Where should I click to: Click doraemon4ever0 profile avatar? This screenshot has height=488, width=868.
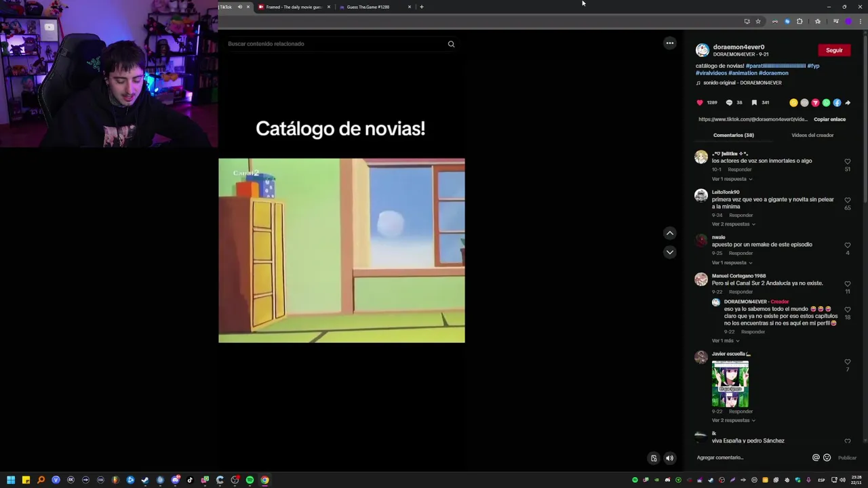tap(703, 50)
